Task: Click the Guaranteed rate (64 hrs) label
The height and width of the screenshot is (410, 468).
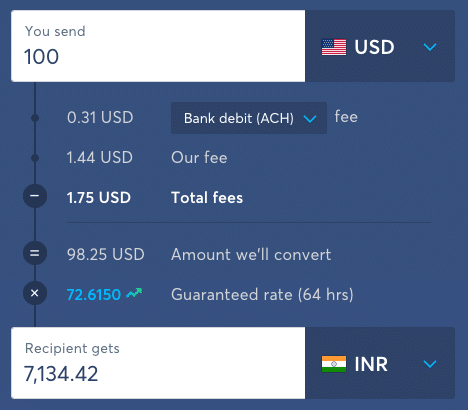Action: (x=262, y=295)
